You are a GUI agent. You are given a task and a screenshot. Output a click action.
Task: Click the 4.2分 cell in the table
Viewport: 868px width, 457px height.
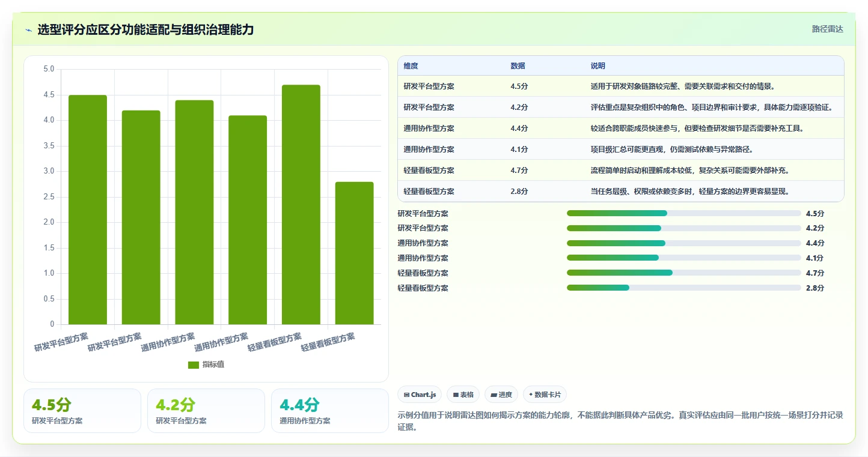pyautogui.click(x=519, y=107)
